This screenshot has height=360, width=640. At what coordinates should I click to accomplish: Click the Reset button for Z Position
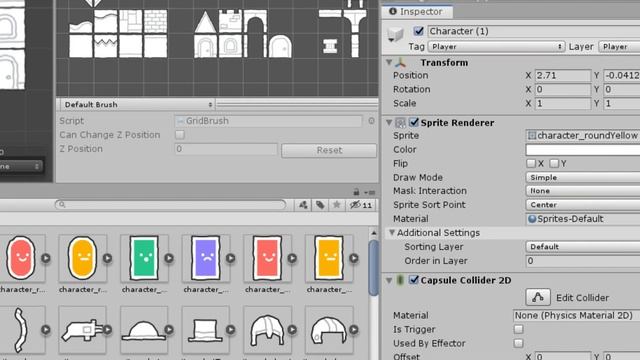[329, 150]
